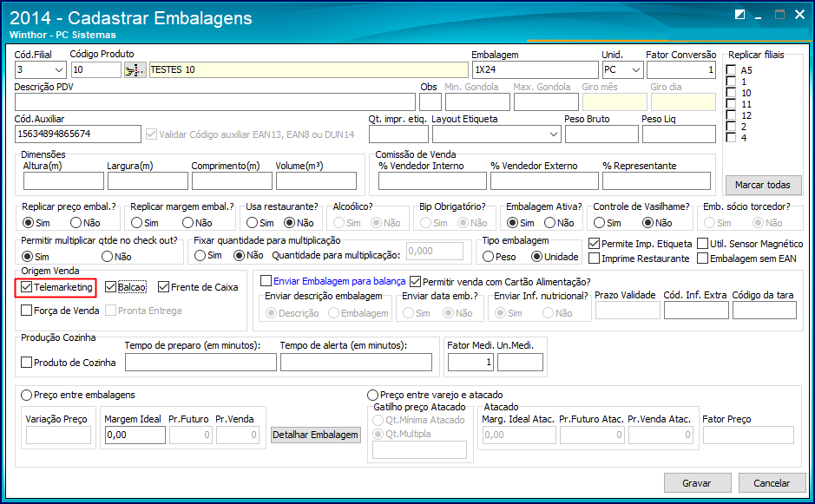Image resolution: width=815 pixels, height=504 pixels.
Task: Click the Marcar todas button
Action: (763, 185)
